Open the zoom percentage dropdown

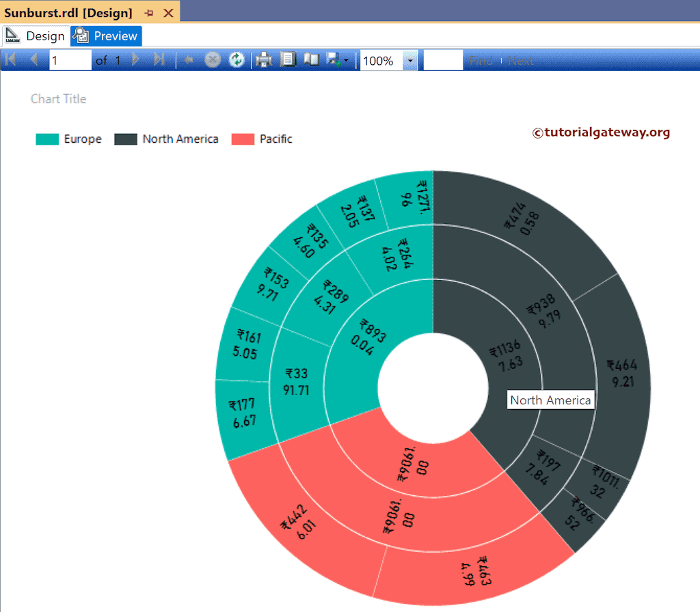coord(410,60)
